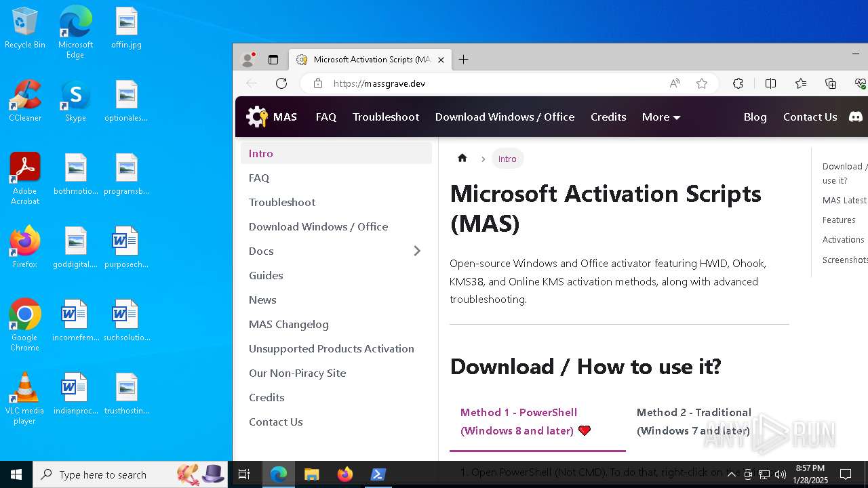Open a new browser tab
Viewport: 868px width, 488px height.
(464, 60)
